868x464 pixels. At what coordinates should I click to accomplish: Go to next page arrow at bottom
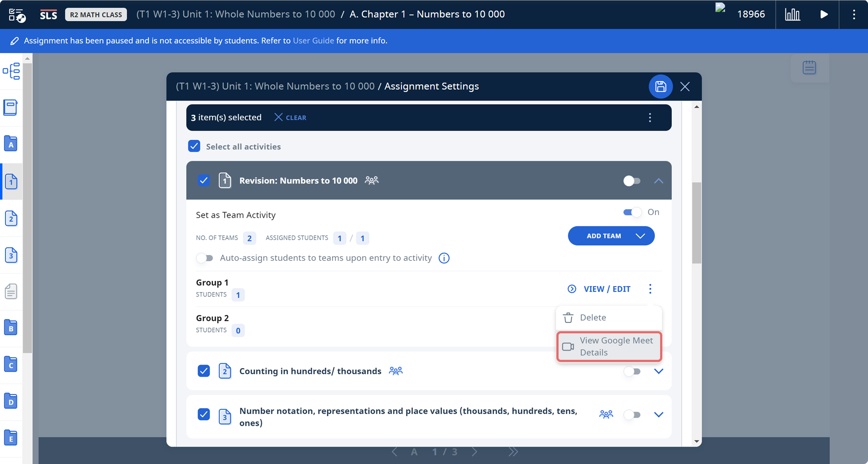[474, 452]
